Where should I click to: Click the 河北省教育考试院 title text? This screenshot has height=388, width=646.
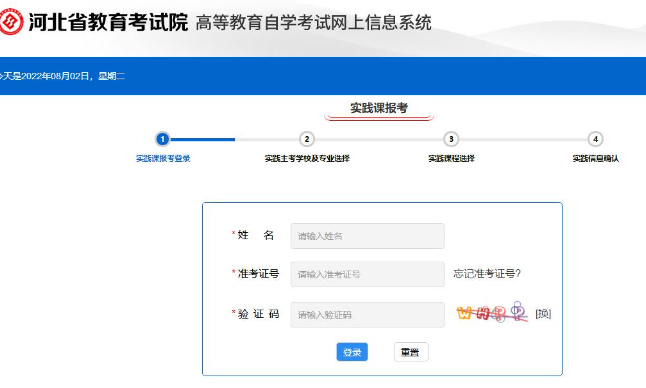click(x=108, y=22)
